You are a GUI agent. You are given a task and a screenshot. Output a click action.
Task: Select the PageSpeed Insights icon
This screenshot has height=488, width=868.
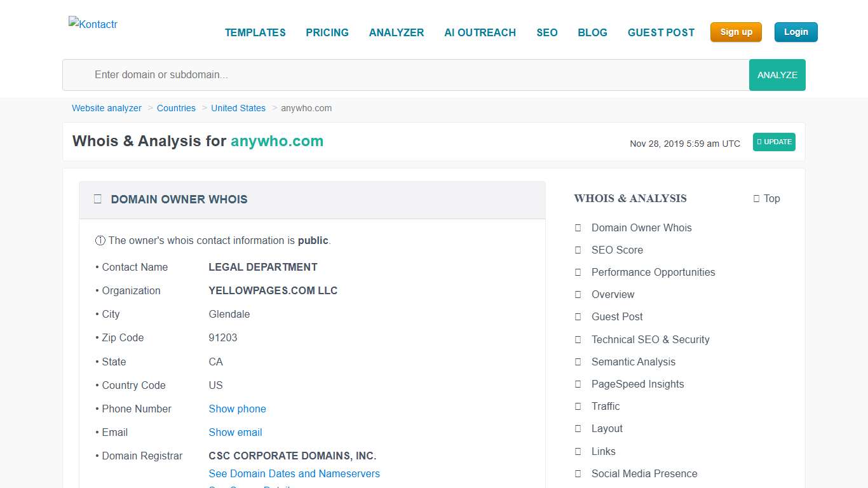578,384
